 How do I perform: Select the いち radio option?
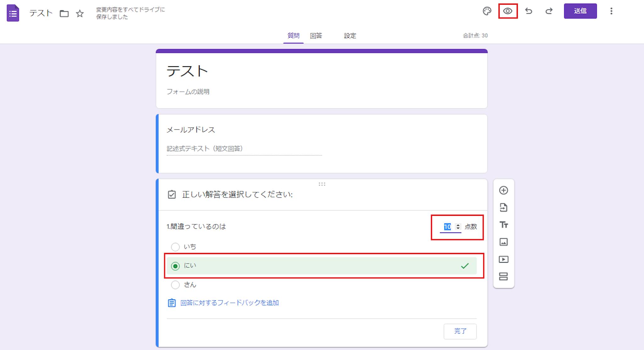click(x=175, y=247)
